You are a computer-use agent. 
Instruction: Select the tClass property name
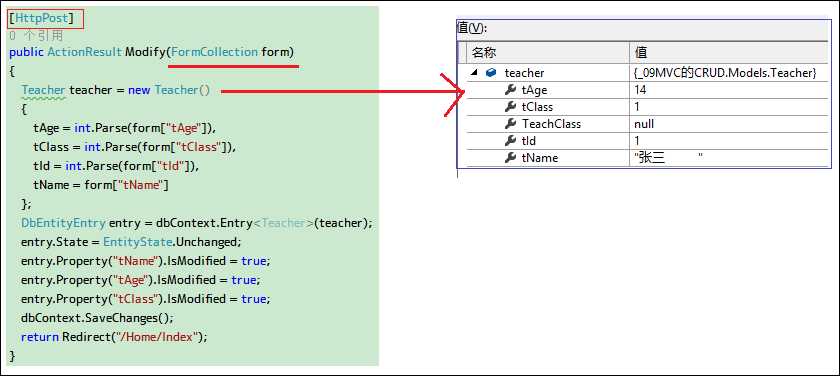point(537,107)
